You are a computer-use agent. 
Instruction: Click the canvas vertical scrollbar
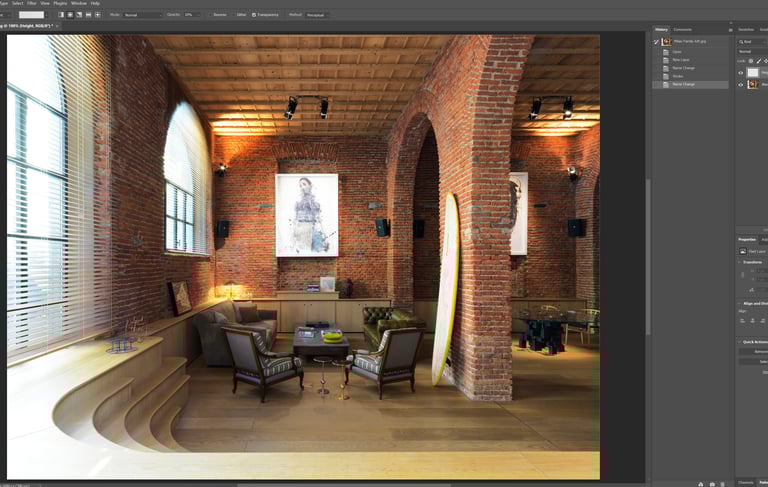[x=648, y=257]
